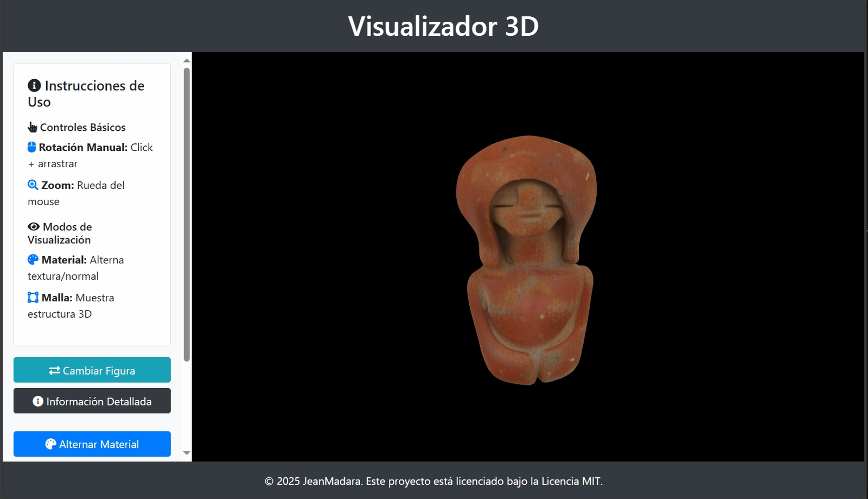868x499 pixels.
Task: Click the info icon on Información Detallada button
Action: tap(38, 401)
